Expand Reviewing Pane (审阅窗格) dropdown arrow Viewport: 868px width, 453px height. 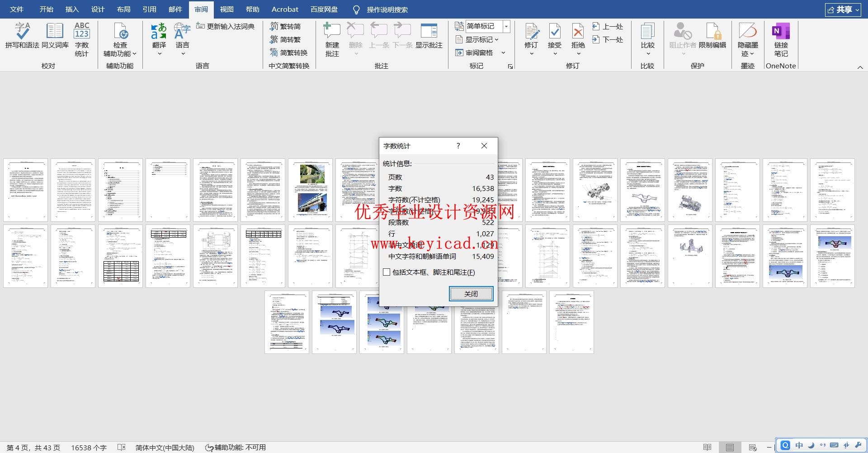click(503, 52)
